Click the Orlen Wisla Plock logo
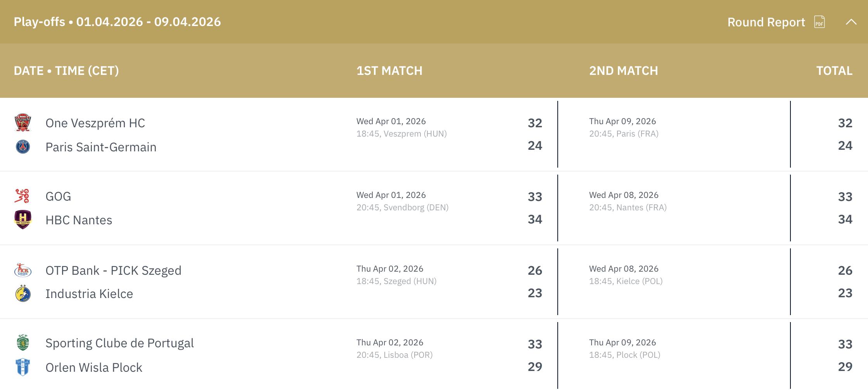 23,367
